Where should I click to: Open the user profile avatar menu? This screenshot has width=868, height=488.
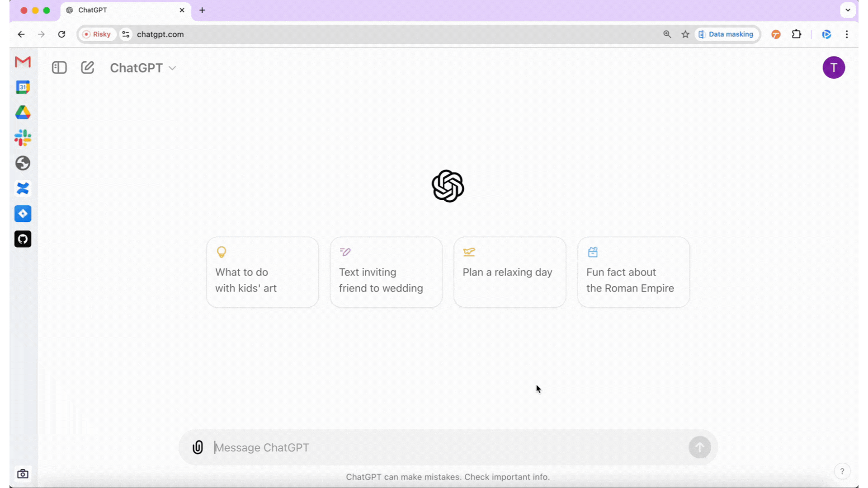pyautogui.click(x=834, y=68)
